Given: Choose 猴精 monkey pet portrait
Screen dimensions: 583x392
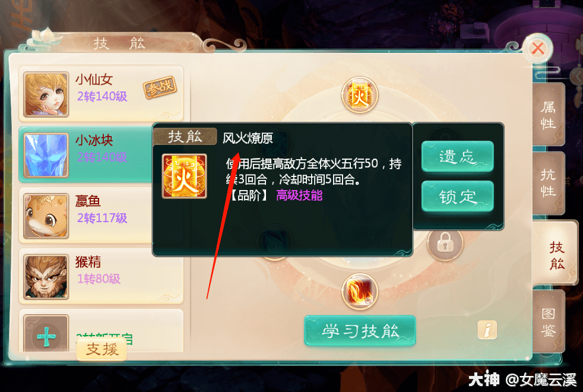Looking at the screenshot, I should (x=46, y=277).
